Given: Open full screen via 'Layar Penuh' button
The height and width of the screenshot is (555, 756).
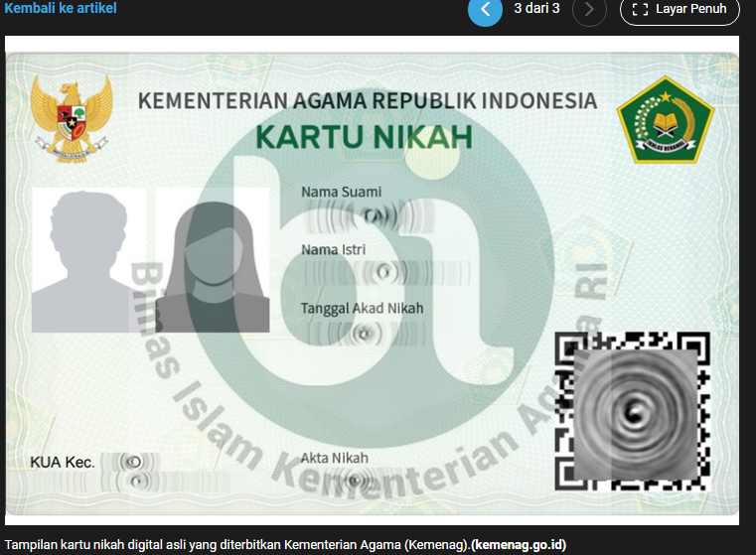Looking at the screenshot, I should click(x=680, y=9).
